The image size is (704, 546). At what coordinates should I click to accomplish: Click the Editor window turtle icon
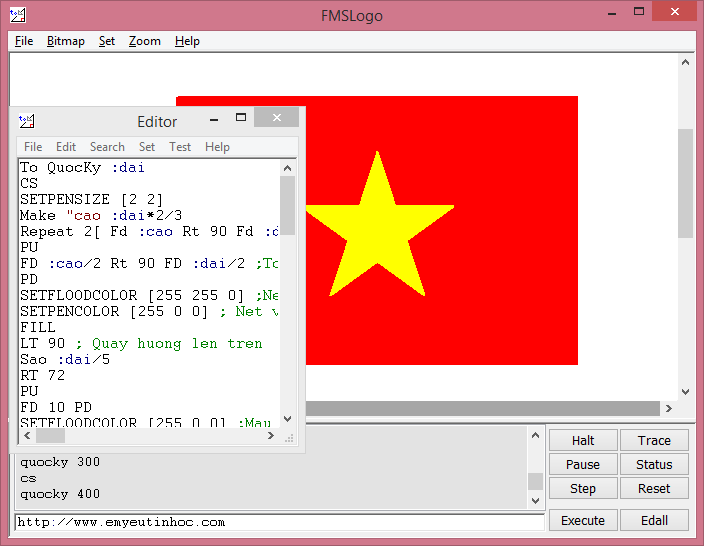[26, 121]
